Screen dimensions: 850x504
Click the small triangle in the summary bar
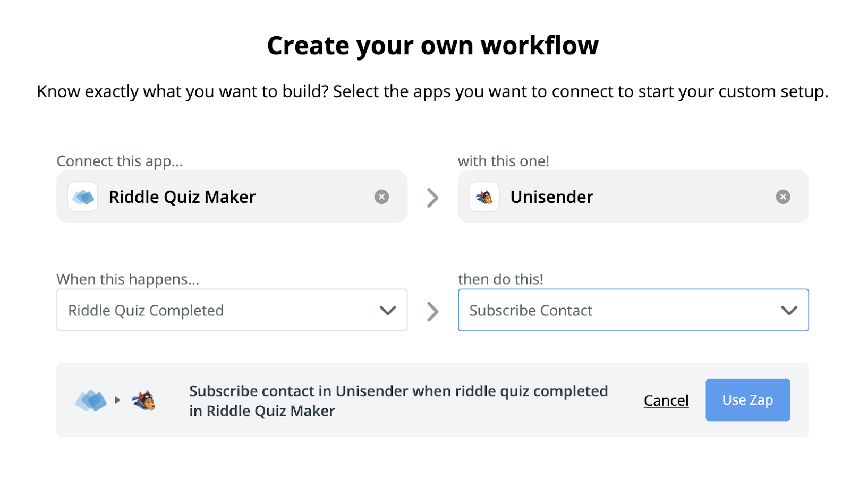click(x=117, y=400)
